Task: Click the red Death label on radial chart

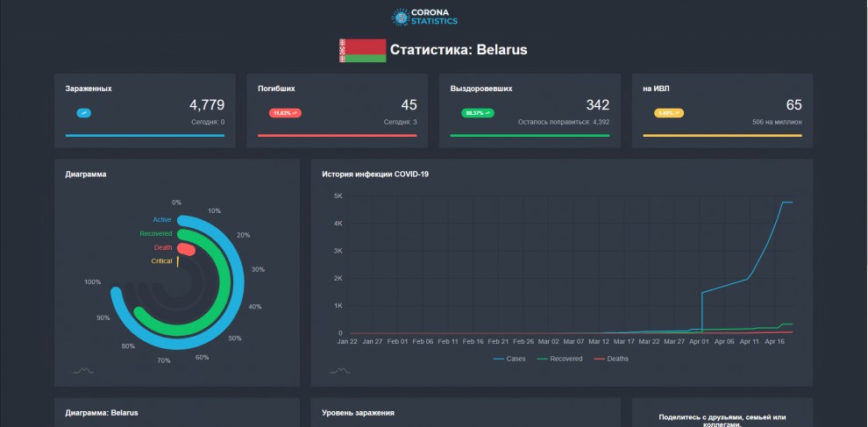Action: point(163,247)
